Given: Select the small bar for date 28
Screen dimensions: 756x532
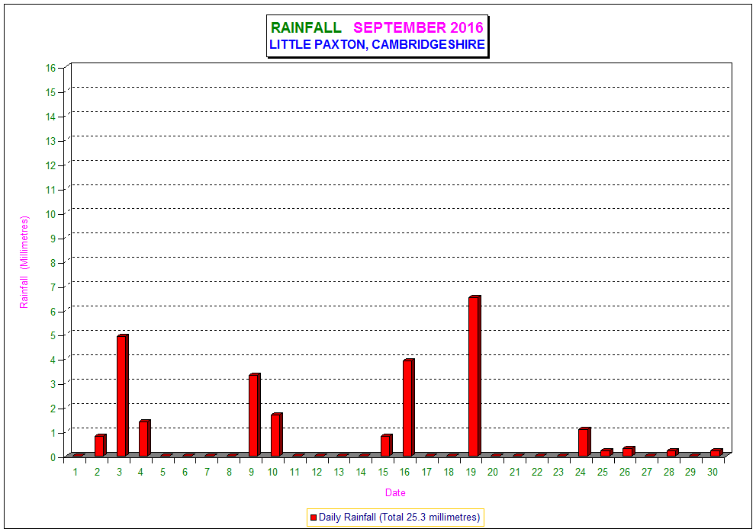Looking at the screenshot, I should coord(673,453).
